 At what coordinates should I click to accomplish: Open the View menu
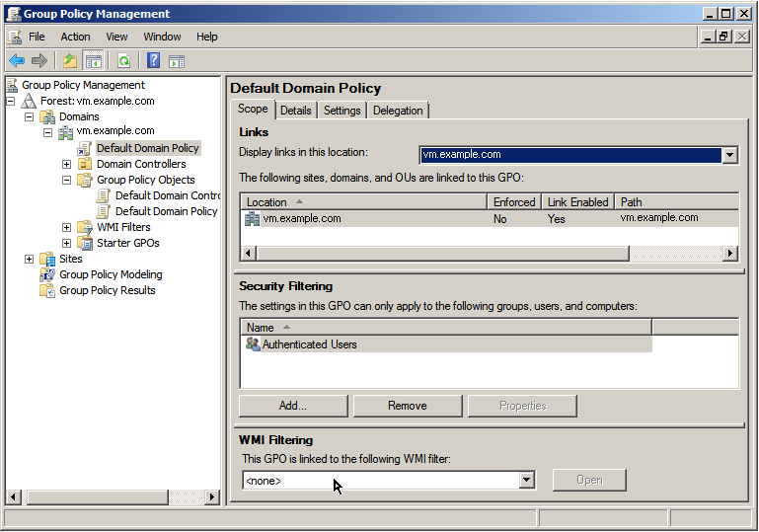116,37
